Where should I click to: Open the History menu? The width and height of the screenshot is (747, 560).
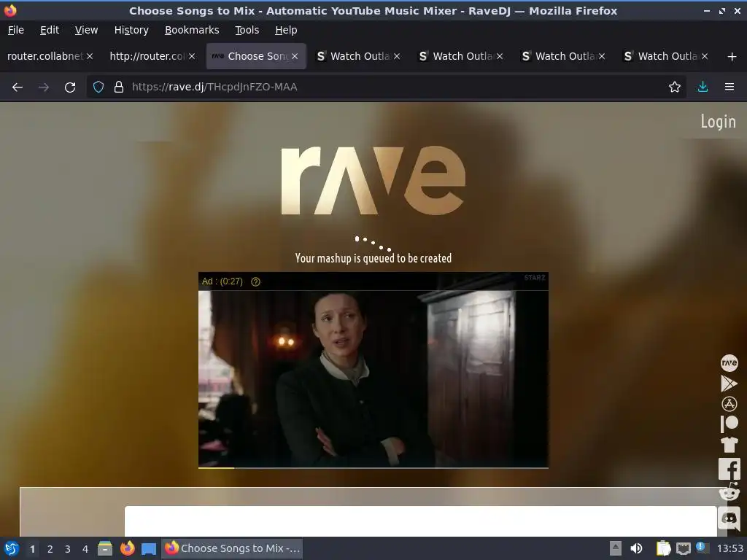click(x=131, y=30)
